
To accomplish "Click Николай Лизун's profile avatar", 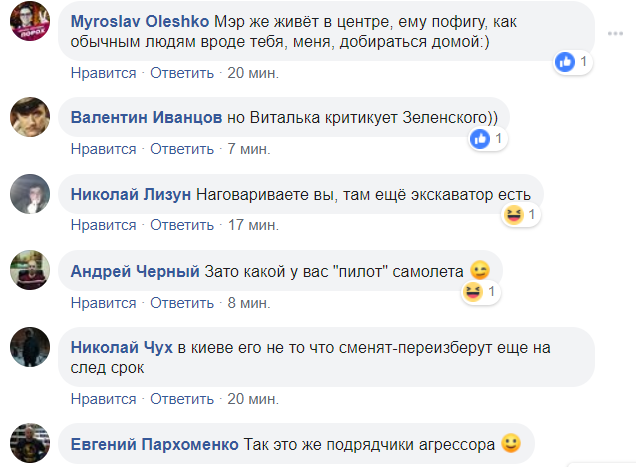I will pyautogui.click(x=31, y=193).
